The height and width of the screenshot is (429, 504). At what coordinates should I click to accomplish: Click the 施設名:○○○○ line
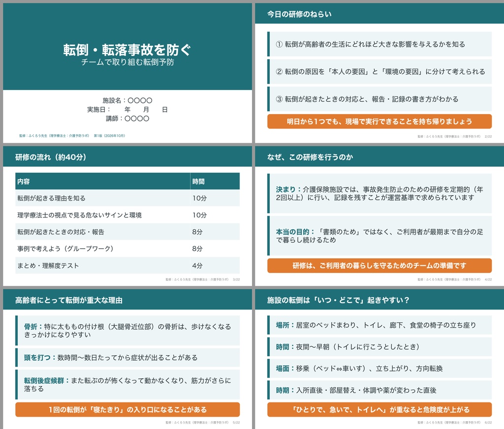tap(127, 100)
